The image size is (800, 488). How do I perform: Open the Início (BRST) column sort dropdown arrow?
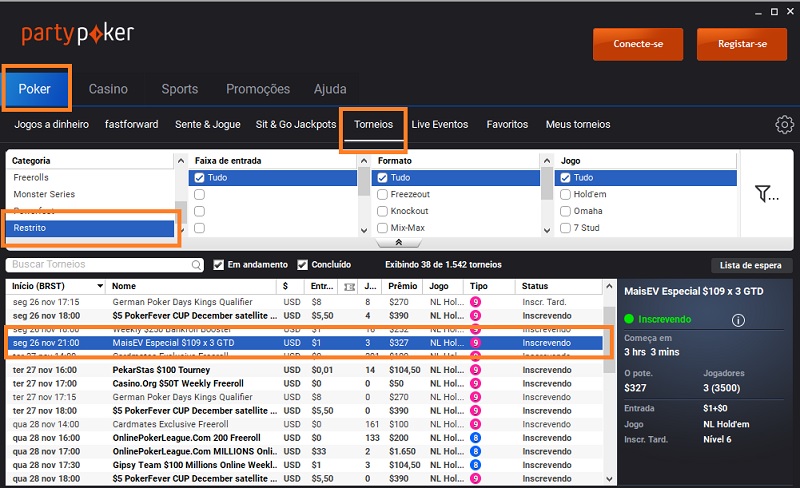coord(100,286)
